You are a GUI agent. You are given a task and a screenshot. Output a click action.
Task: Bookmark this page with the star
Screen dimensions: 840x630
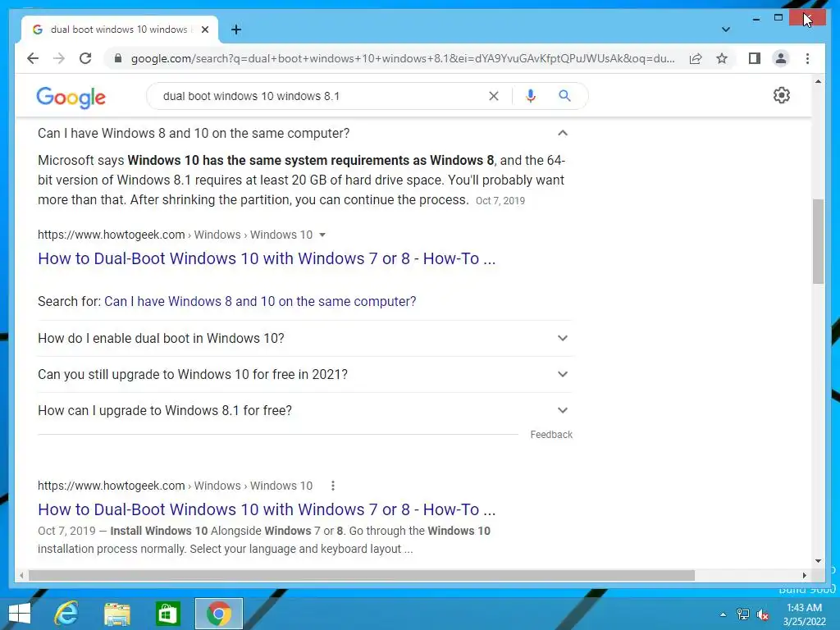[722, 58]
